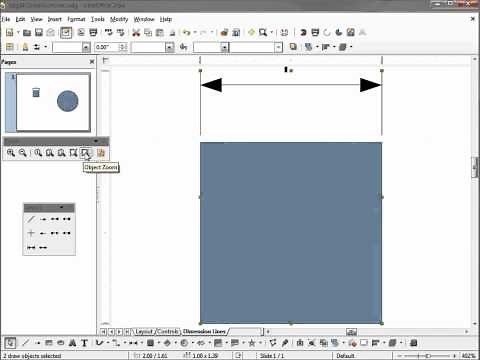Click the Paste clipboard icon
This screenshot has height=360, width=480.
[160, 32]
